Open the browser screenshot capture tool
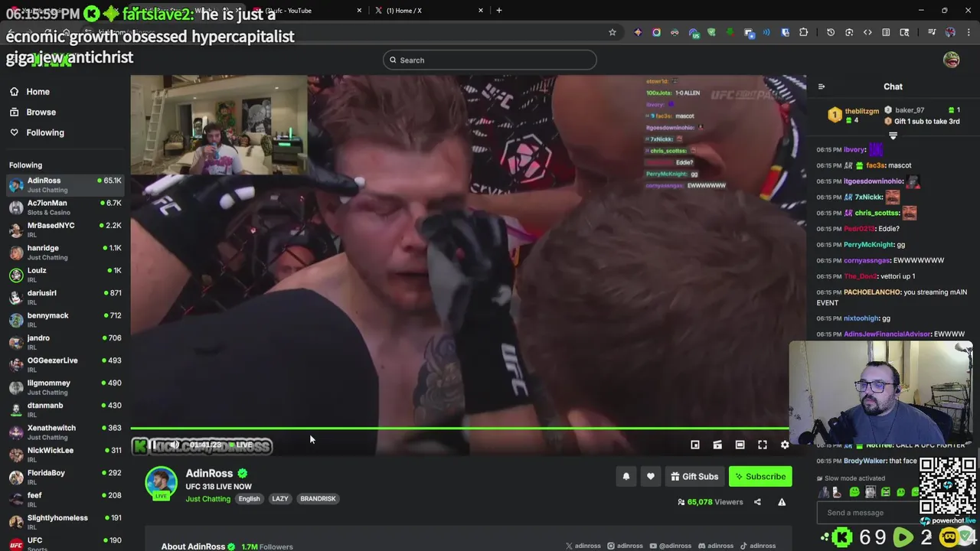This screenshot has width=980, height=551. [x=849, y=32]
